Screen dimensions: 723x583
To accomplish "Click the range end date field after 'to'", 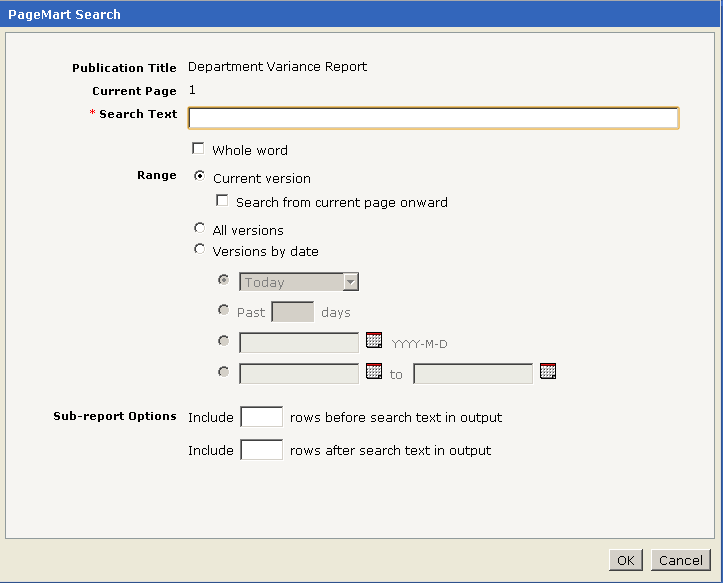I will pyautogui.click(x=473, y=374).
